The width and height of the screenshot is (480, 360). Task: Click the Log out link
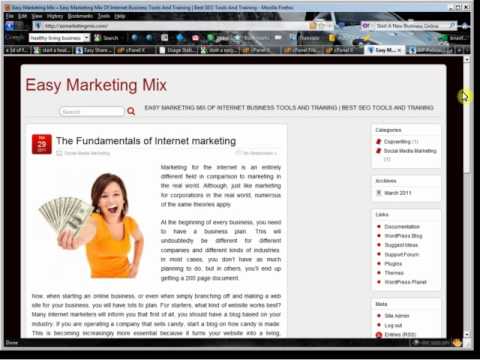pyautogui.click(x=393, y=325)
